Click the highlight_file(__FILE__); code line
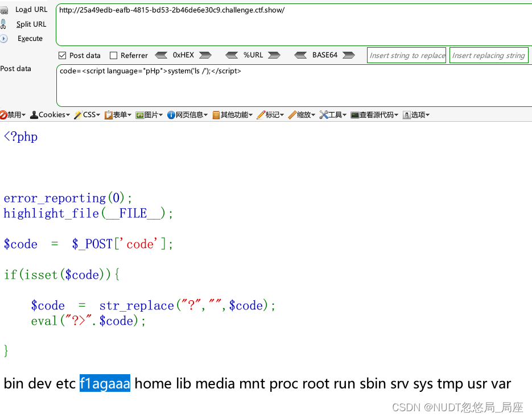The image size is (532, 418). tap(88, 214)
